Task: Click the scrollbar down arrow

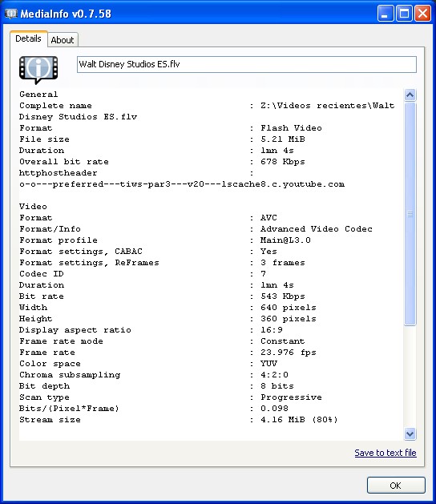Action: click(x=410, y=434)
